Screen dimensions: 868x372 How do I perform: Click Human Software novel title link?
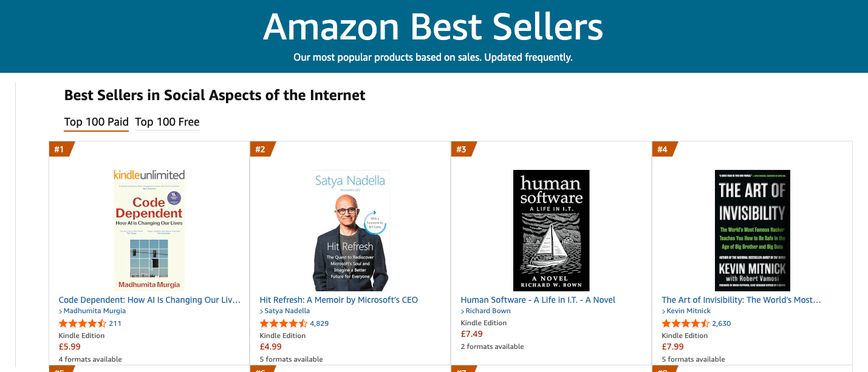[538, 300]
